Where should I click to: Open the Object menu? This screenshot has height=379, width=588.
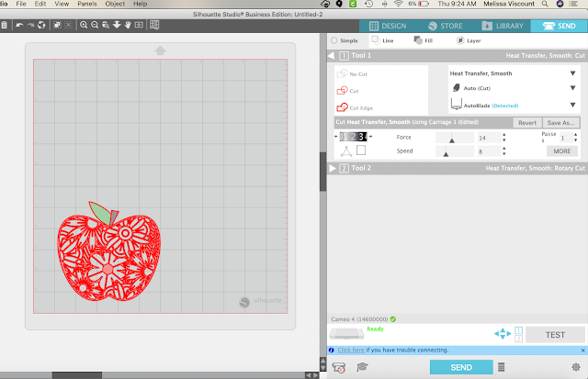[x=115, y=4]
